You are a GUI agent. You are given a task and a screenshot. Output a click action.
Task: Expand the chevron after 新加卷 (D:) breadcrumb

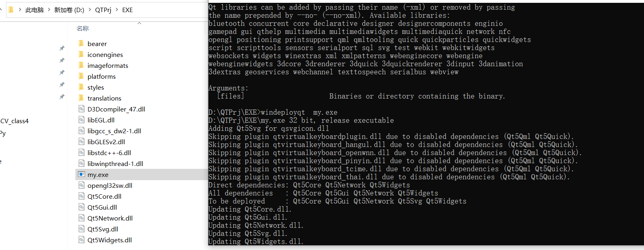90,10
